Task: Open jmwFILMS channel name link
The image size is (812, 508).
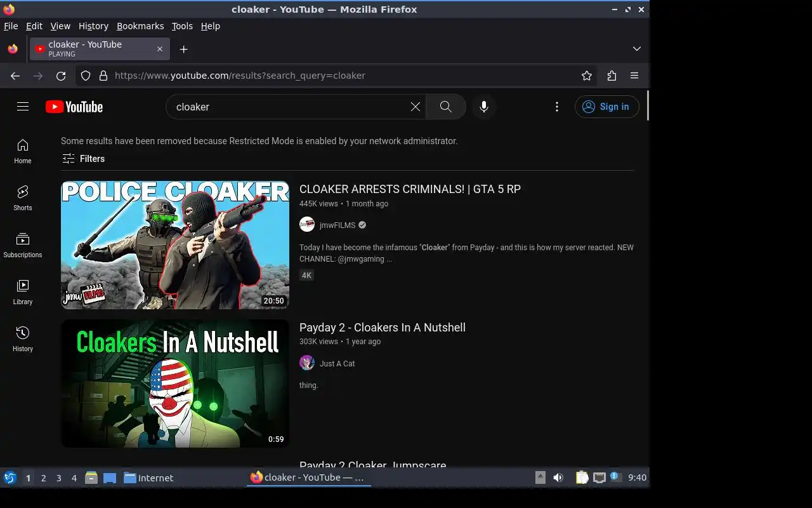Action: (337, 225)
